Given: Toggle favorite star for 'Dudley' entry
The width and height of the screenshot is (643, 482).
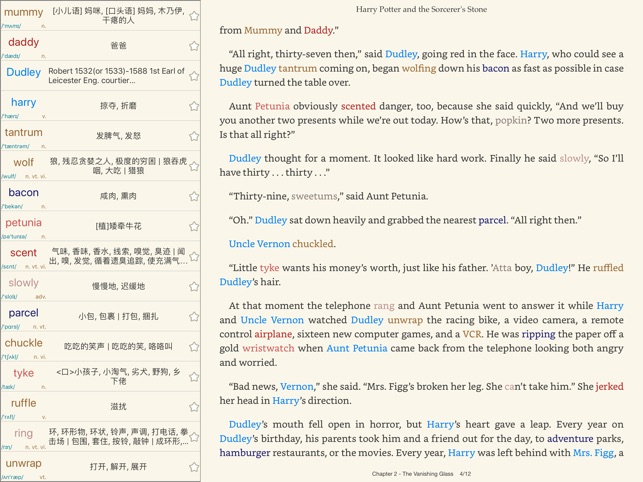Looking at the screenshot, I should pos(194,76).
